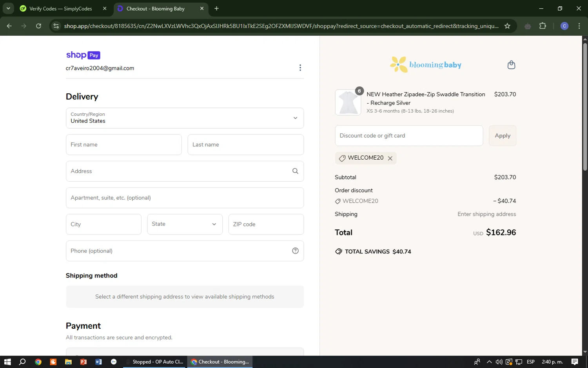The height and width of the screenshot is (368, 588).
Task: Focus the First name field
Action: (x=124, y=145)
